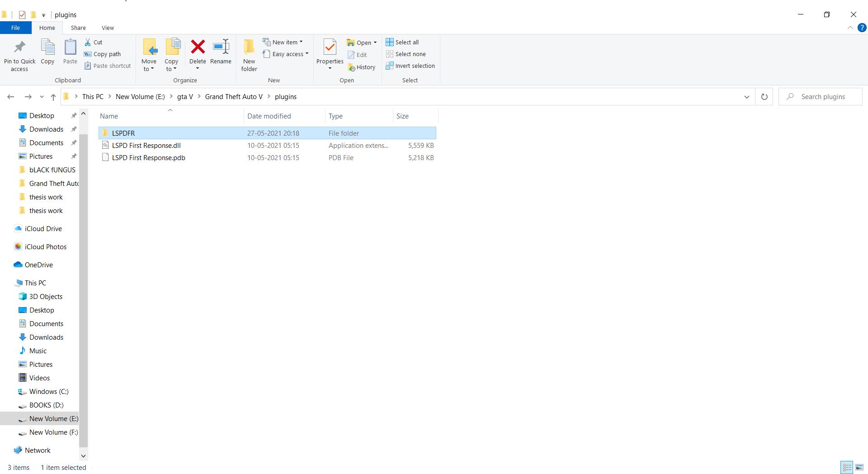This screenshot has width=868, height=474.
Task: Open file History
Action: tap(362, 67)
